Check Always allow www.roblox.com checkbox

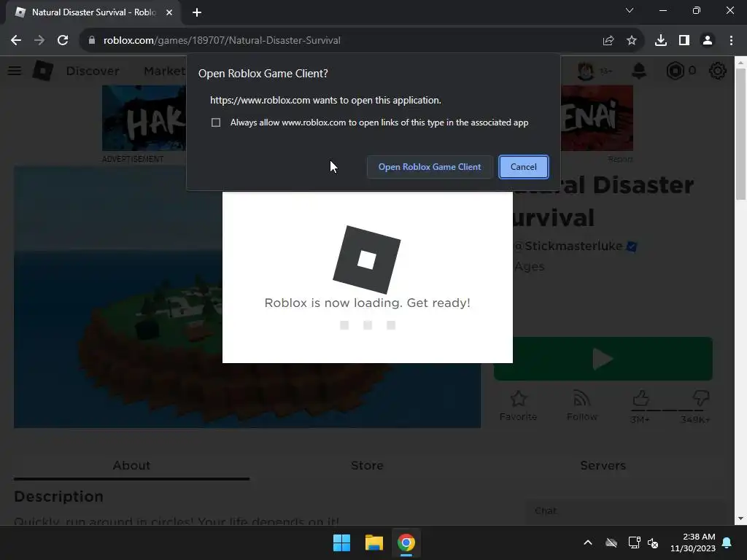click(216, 122)
